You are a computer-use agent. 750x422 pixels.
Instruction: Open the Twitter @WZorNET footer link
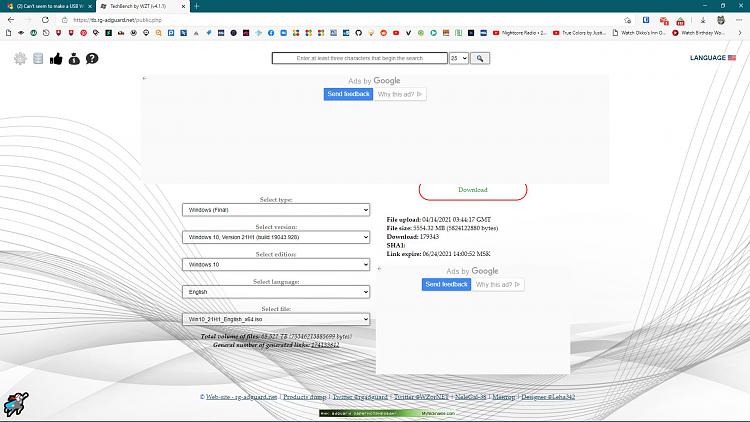(421, 397)
